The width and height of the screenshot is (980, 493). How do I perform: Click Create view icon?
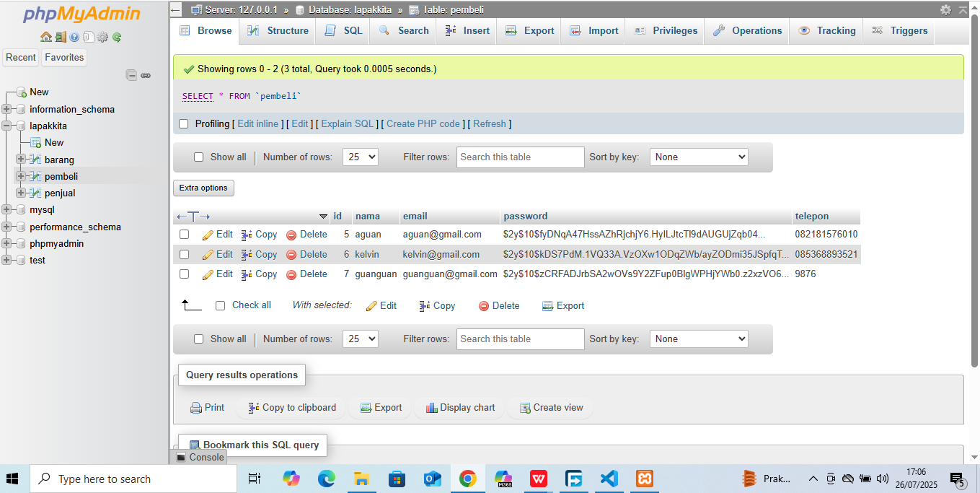coord(525,408)
